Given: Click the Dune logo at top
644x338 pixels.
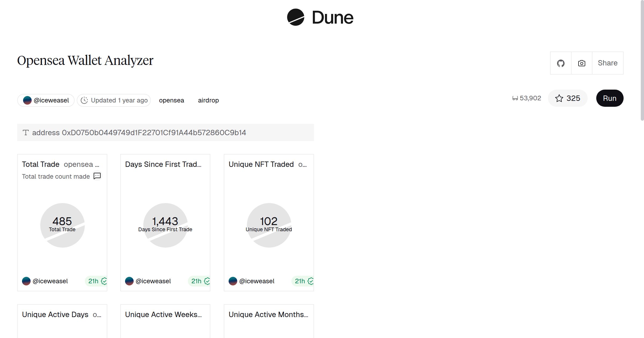Looking at the screenshot, I should 319,17.
